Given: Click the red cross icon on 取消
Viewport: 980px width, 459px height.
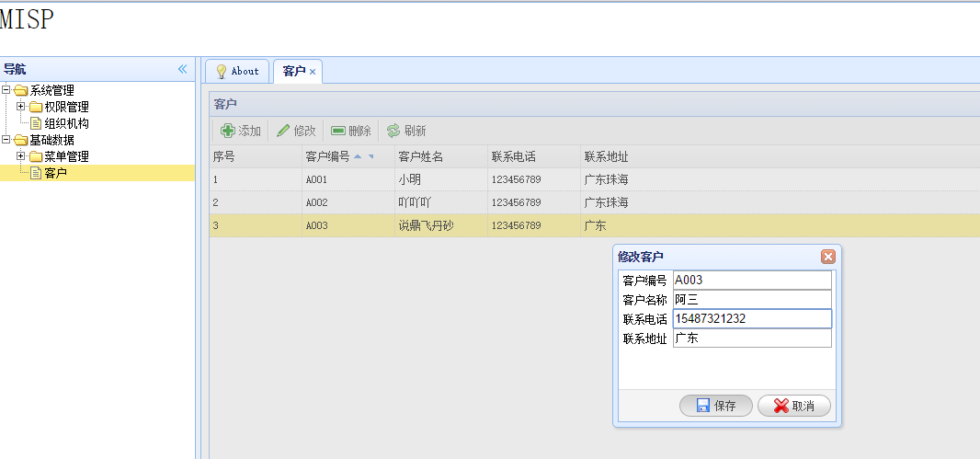Looking at the screenshot, I should (x=781, y=406).
